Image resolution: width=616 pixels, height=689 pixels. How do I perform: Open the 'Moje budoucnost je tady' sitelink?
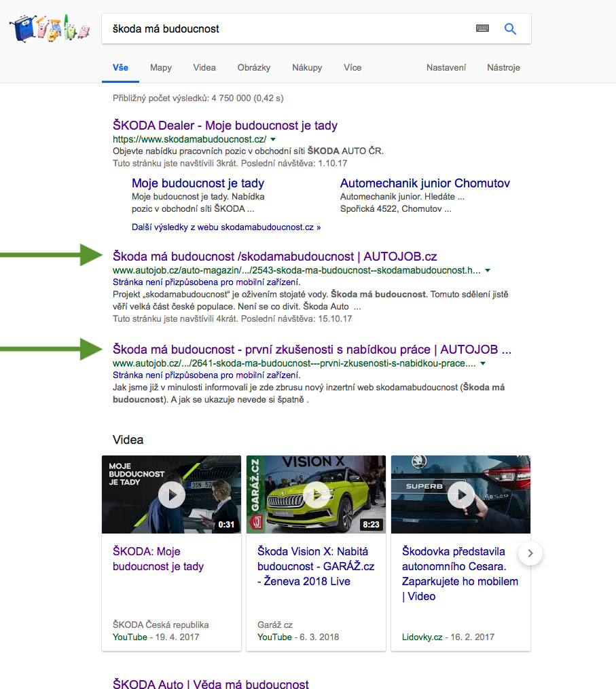tap(198, 183)
